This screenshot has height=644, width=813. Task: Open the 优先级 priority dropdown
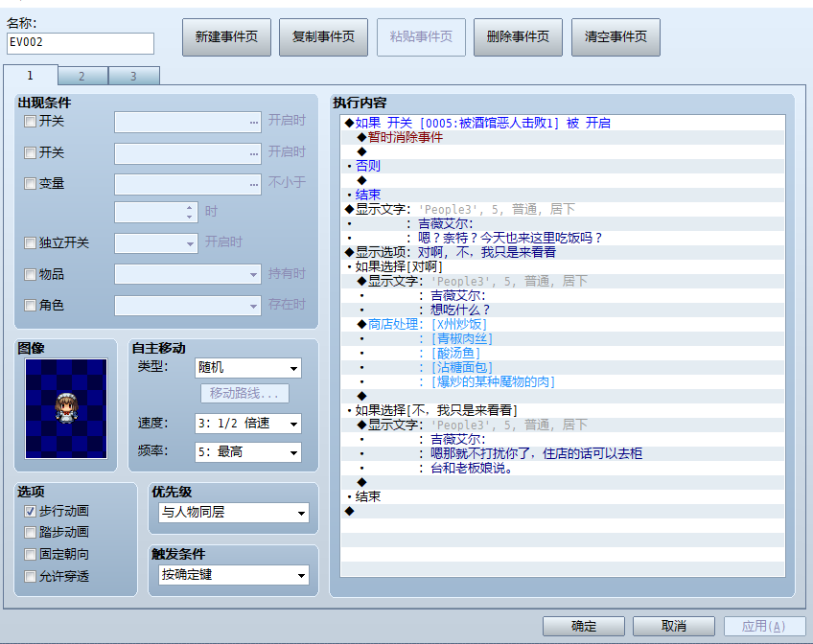[x=233, y=513]
